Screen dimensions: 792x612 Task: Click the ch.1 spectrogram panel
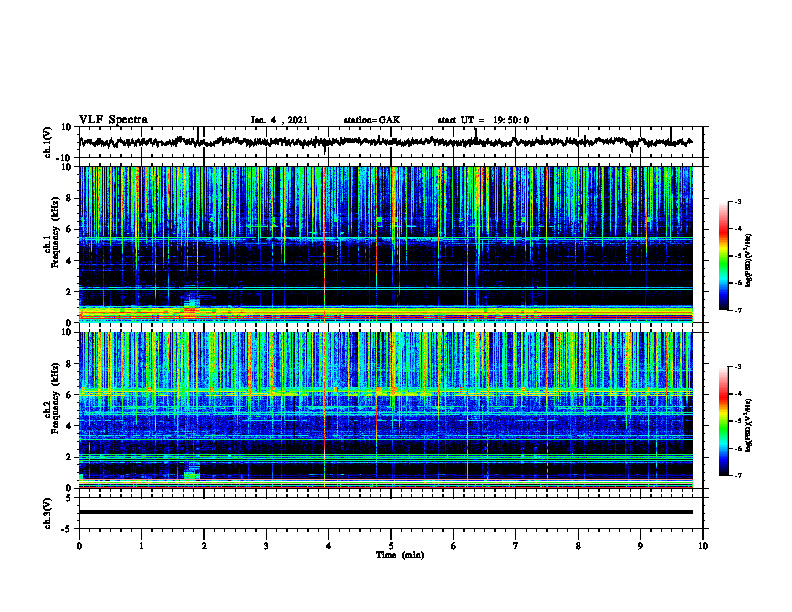385,244
